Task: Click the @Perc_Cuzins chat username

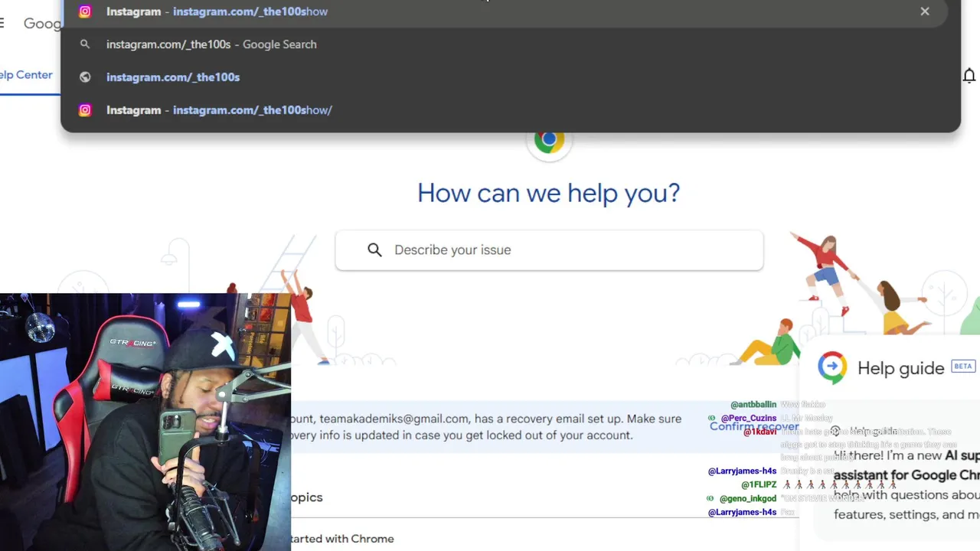Action: [x=748, y=419]
